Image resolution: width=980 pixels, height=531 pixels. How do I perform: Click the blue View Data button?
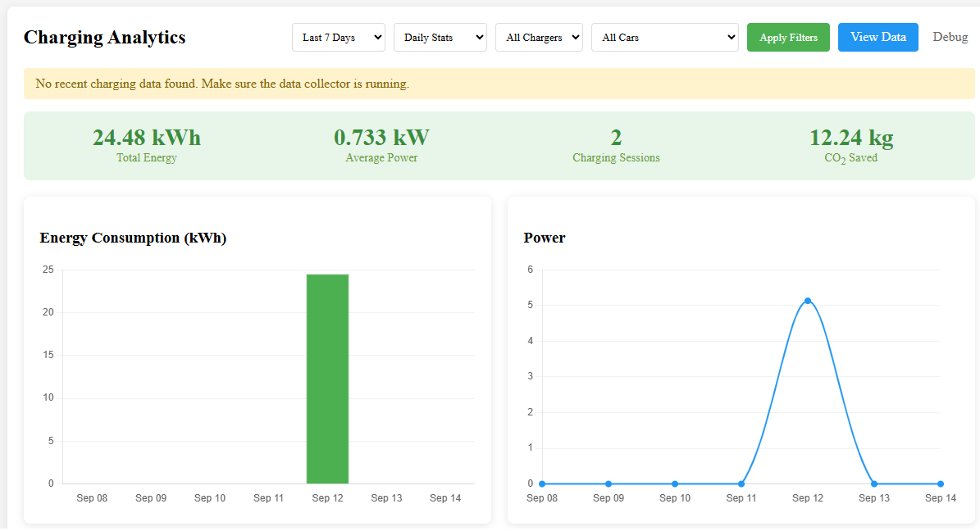pos(877,38)
